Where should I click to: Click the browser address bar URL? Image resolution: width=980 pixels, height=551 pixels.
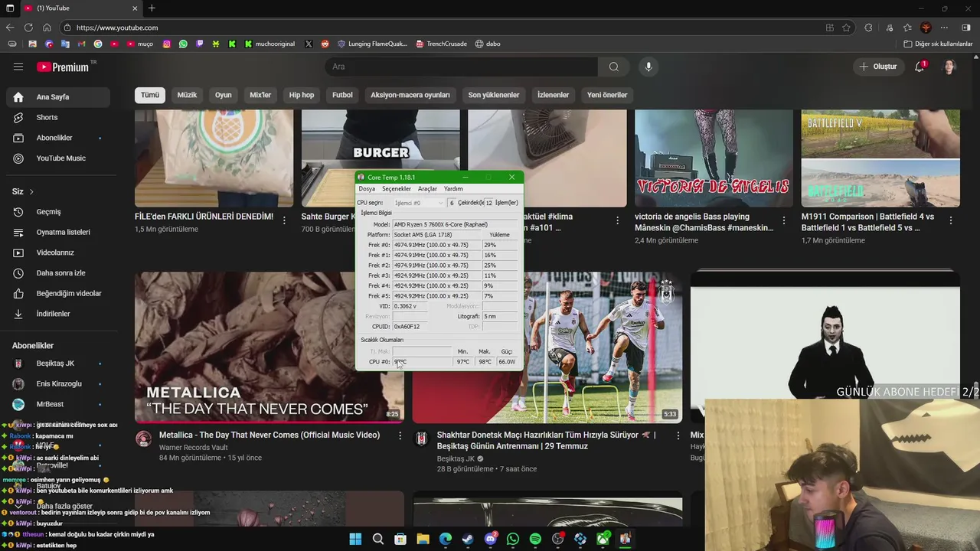[117, 28]
